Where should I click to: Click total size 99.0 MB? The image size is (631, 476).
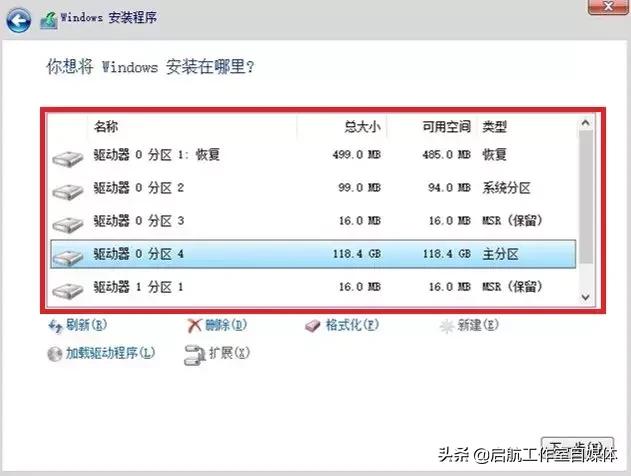point(360,188)
